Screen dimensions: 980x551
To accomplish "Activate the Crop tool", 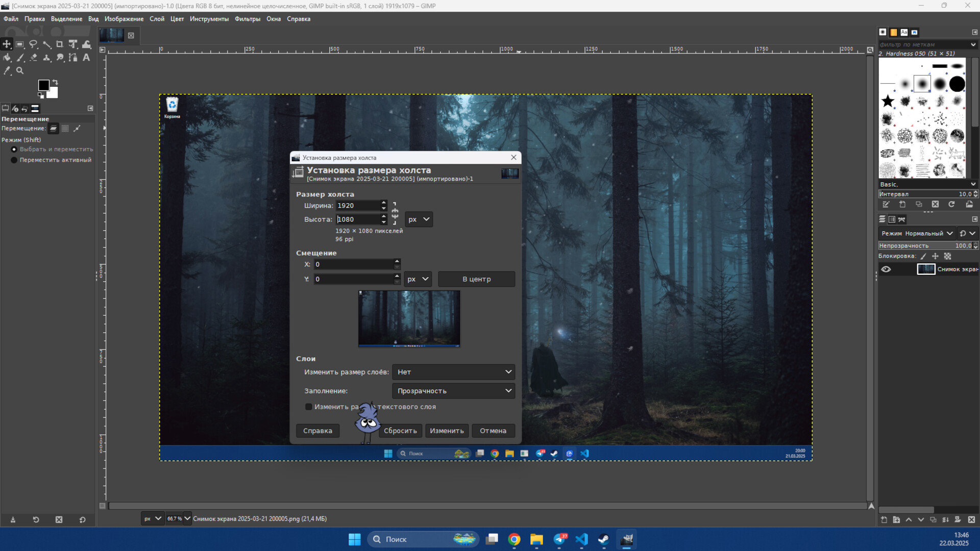I will [60, 44].
